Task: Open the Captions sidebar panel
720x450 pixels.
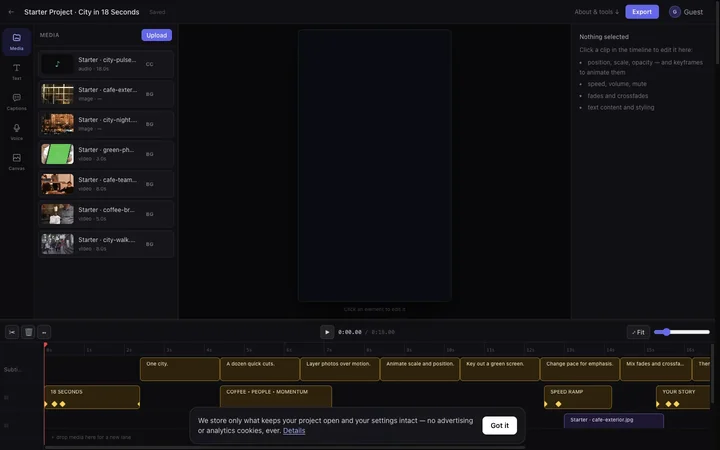Action: point(17,101)
